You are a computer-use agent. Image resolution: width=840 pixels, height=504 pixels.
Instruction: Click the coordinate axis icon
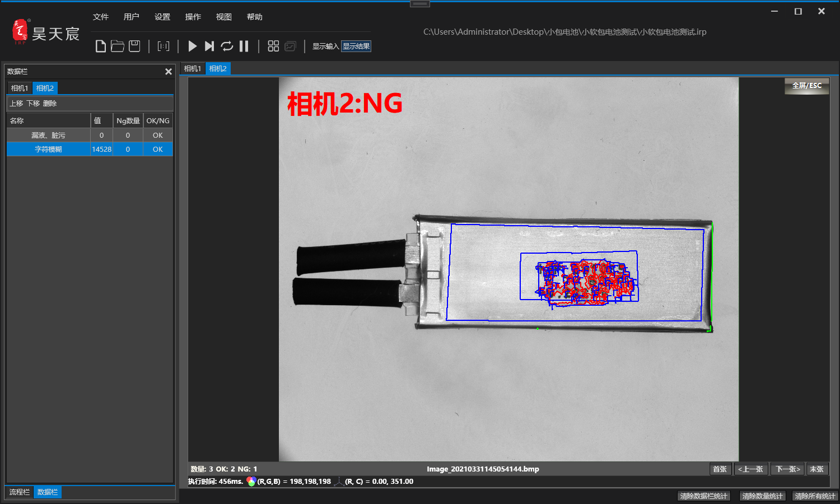coord(338,482)
